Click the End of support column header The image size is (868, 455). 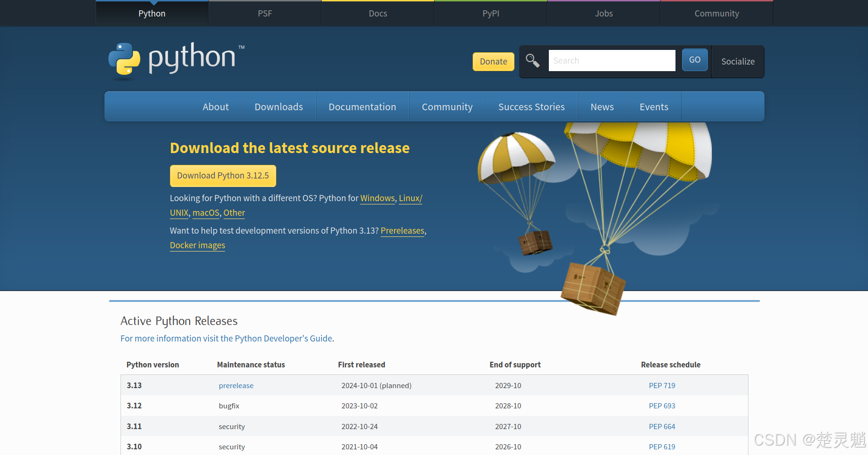click(x=515, y=365)
